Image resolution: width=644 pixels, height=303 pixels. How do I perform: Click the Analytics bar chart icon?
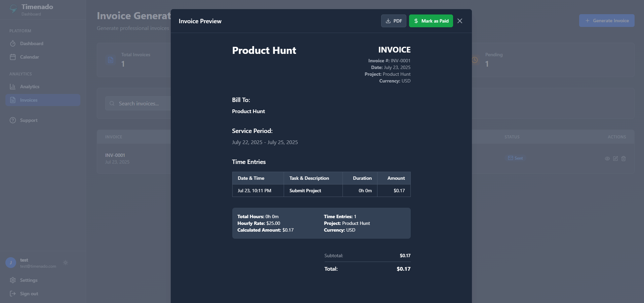click(13, 87)
